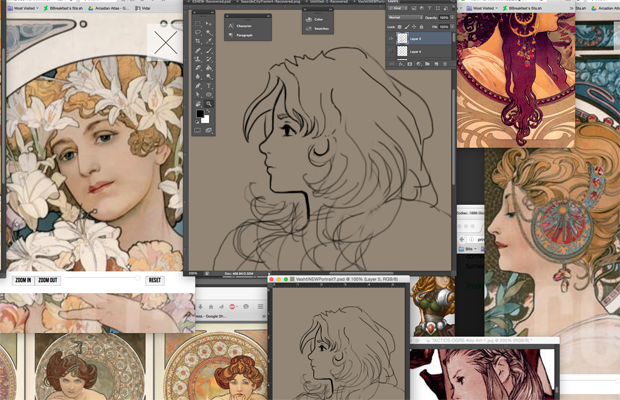The width and height of the screenshot is (620, 400).
Task: Select the Dodge tool
Action: click(x=209, y=76)
